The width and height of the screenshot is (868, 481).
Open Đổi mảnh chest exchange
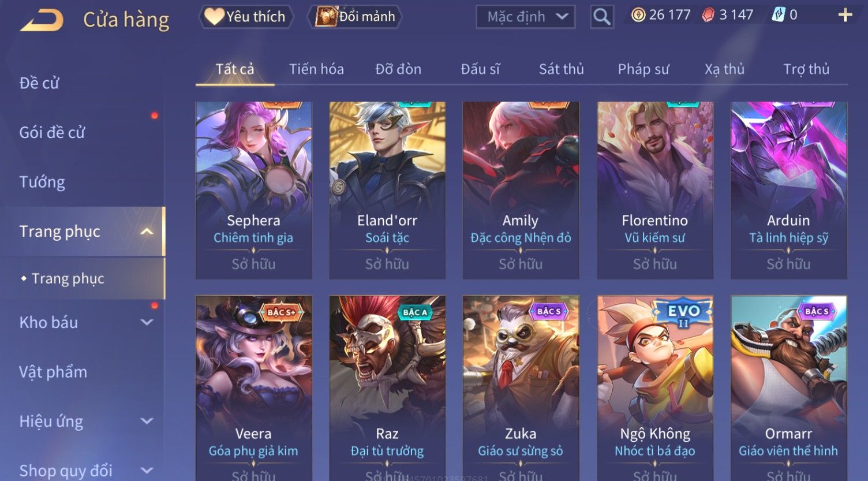(x=355, y=17)
